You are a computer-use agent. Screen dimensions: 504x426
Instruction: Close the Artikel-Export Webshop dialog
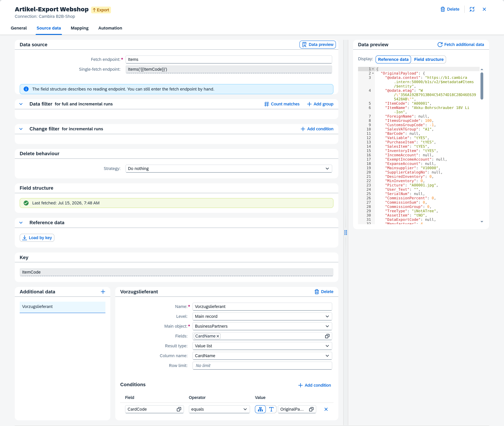[484, 9]
